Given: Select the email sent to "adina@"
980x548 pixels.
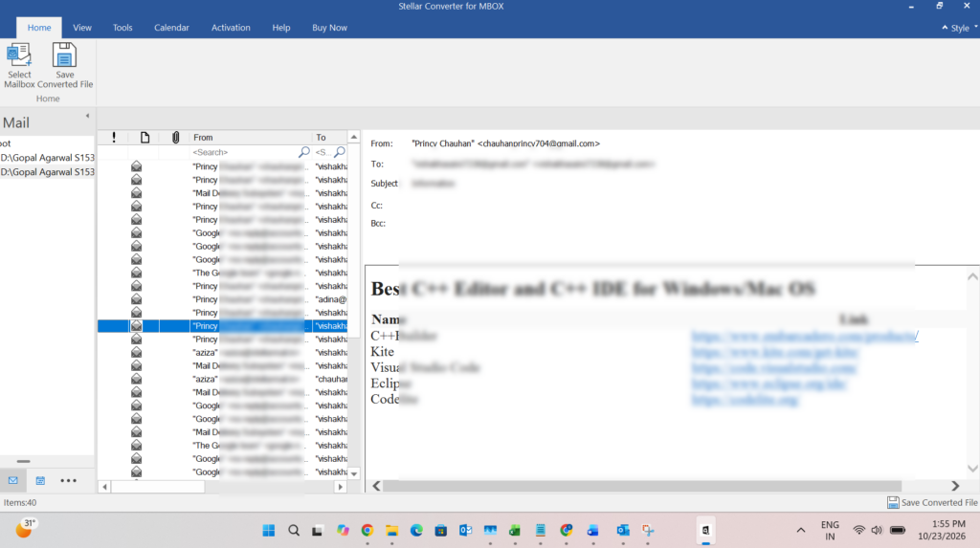Looking at the screenshot, I should (x=222, y=299).
